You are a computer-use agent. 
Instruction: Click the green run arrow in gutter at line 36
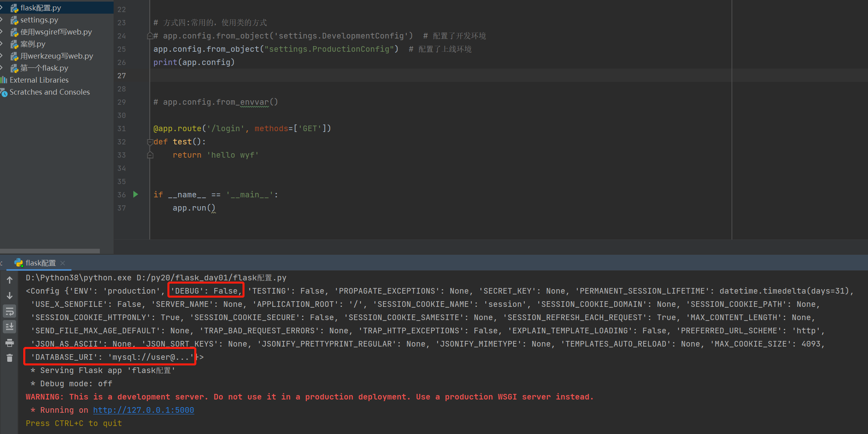tap(136, 195)
